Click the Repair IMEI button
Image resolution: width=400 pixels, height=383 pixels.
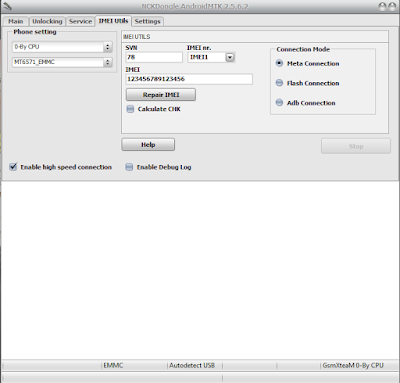161,95
